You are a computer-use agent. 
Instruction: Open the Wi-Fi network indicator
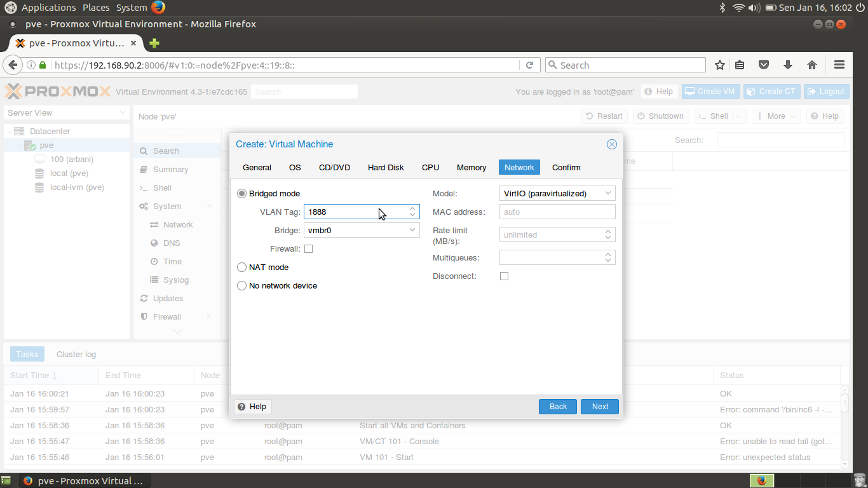[738, 8]
